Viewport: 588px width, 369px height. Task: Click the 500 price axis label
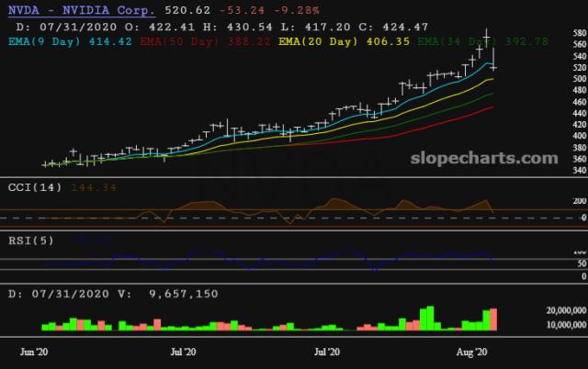pyautogui.click(x=580, y=79)
